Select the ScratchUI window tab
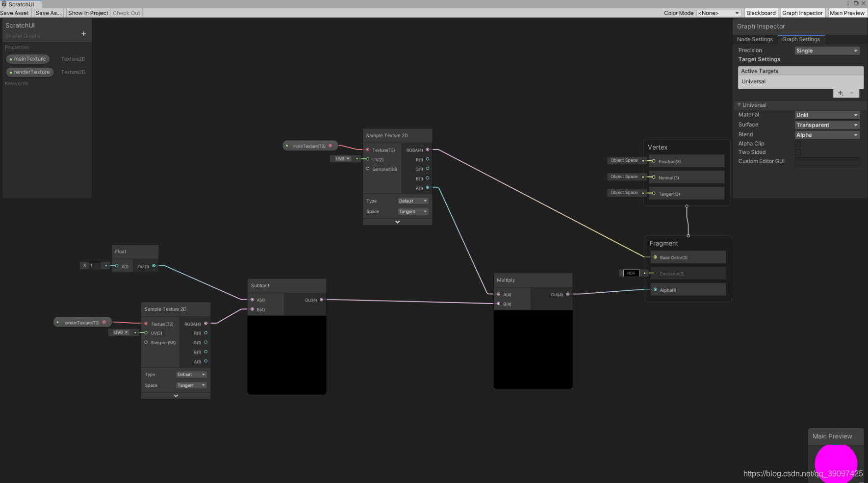 [x=20, y=4]
